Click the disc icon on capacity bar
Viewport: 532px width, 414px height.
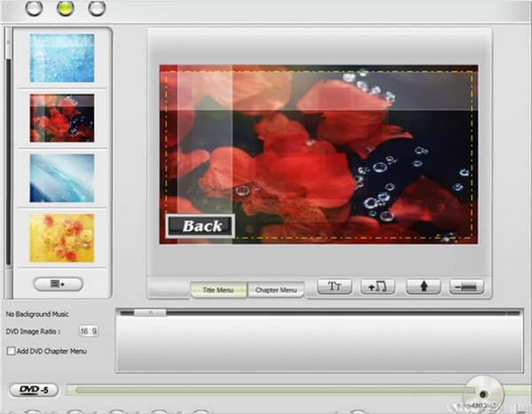[483, 394]
